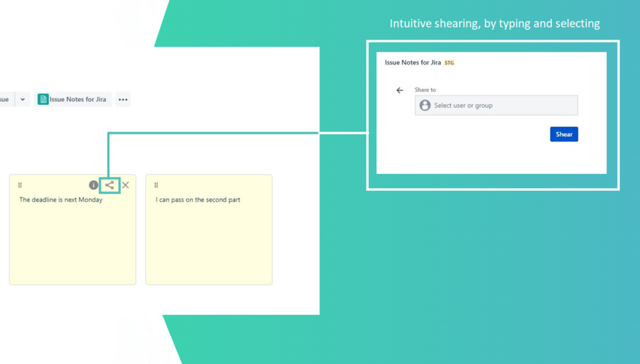640x364 pixels.
Task: Click the blue Shear button
Action: (x=564, y=134)
